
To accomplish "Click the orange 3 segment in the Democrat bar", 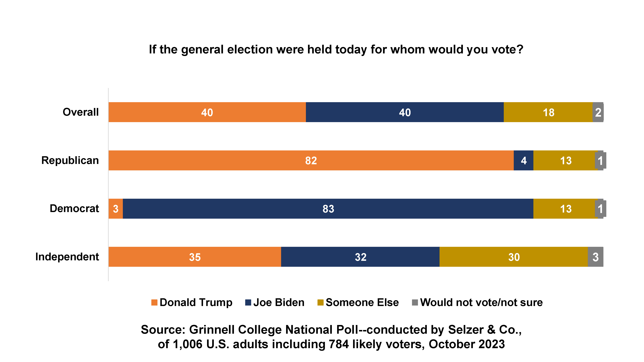I will click(115, 209).
